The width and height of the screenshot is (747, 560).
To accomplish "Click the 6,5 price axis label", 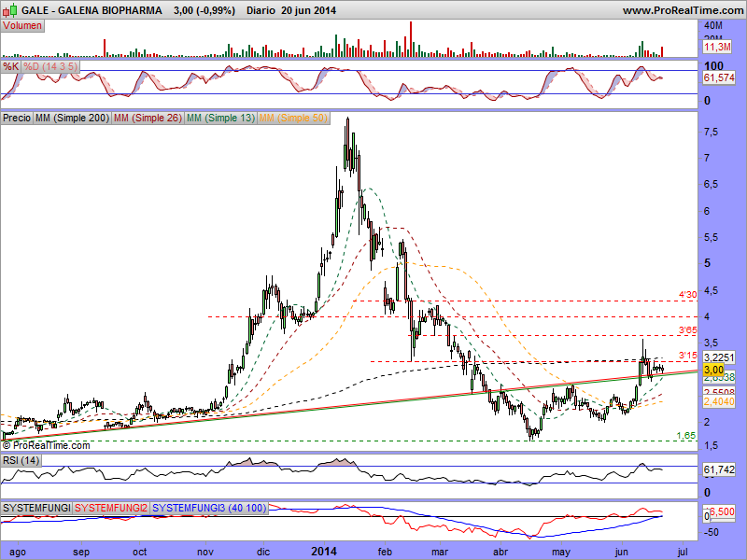I will (712, 184).
